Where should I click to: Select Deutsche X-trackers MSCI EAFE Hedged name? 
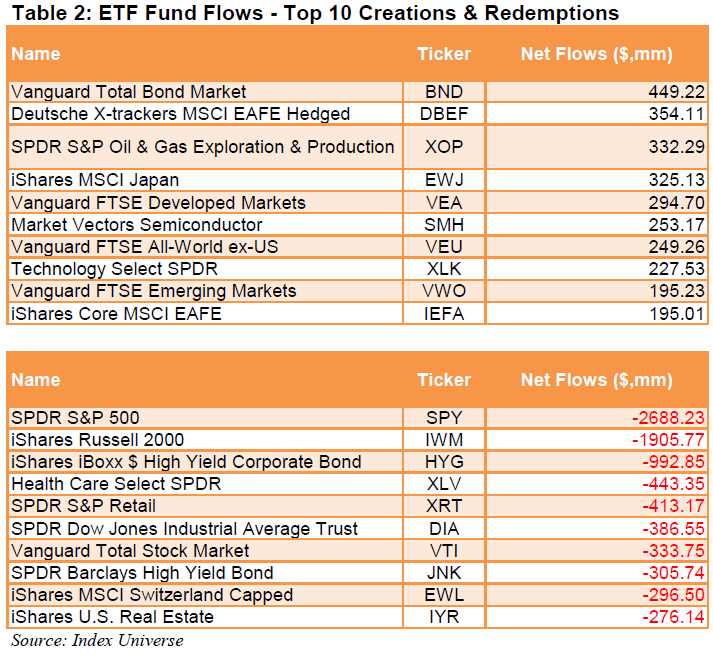(180, 114)
